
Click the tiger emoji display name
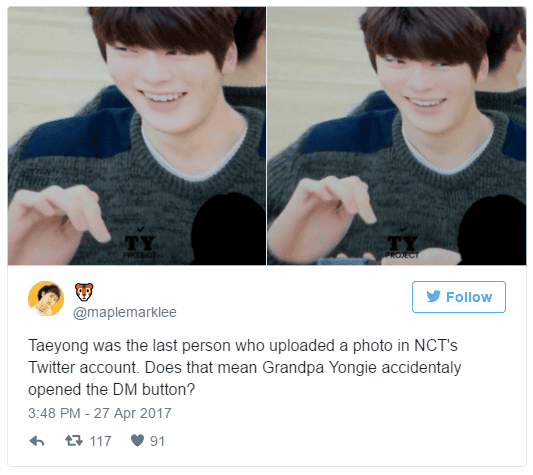coord(84,292)
